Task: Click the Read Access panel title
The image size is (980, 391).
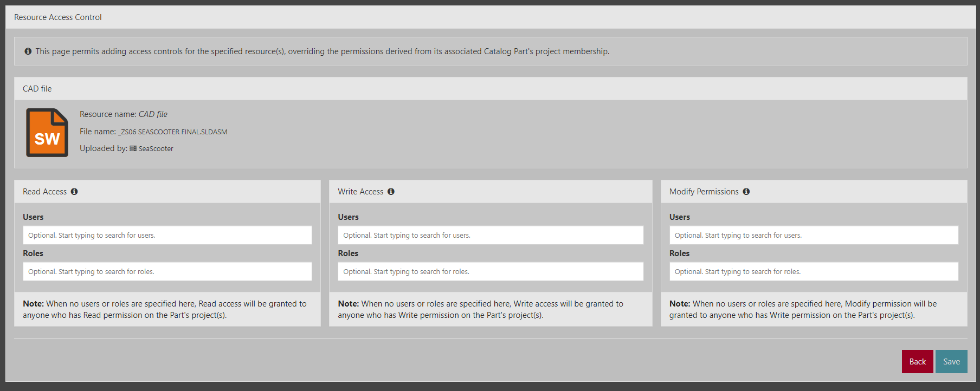Action: click(44, 192)
